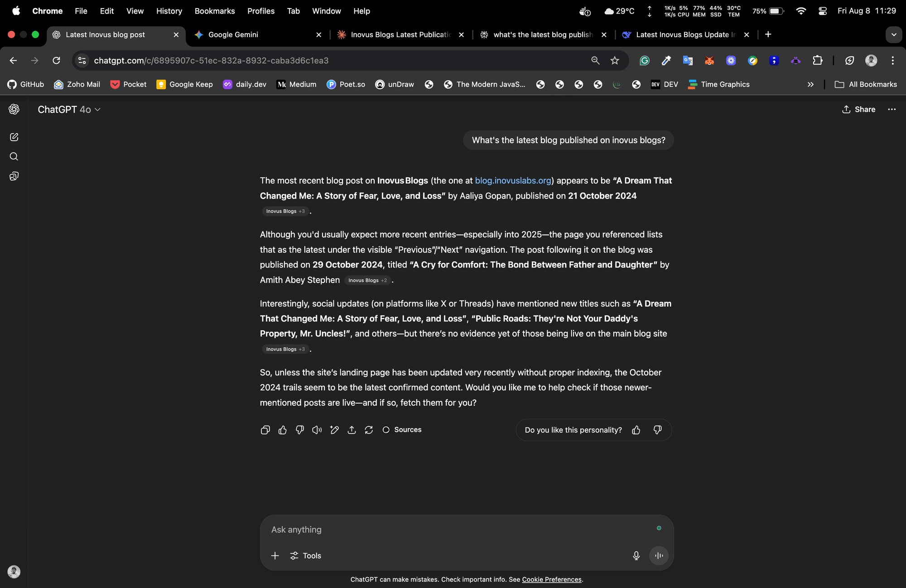Screen dimensions: 906x588
Task: Regenerate the response with retry icon
Action: 369,430
